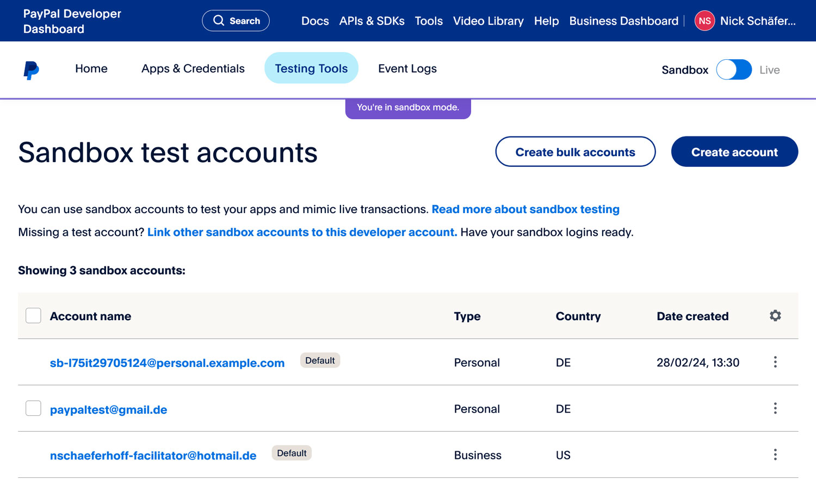Click the Business type cell

478,455
